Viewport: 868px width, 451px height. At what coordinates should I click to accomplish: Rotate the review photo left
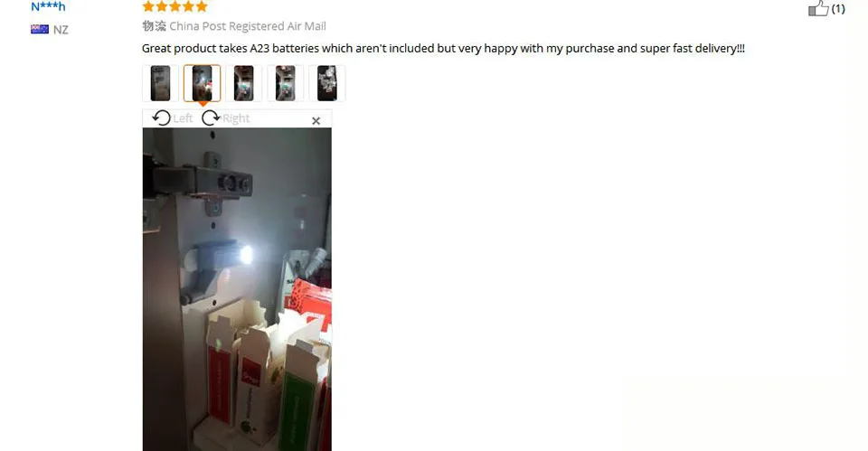162,117
